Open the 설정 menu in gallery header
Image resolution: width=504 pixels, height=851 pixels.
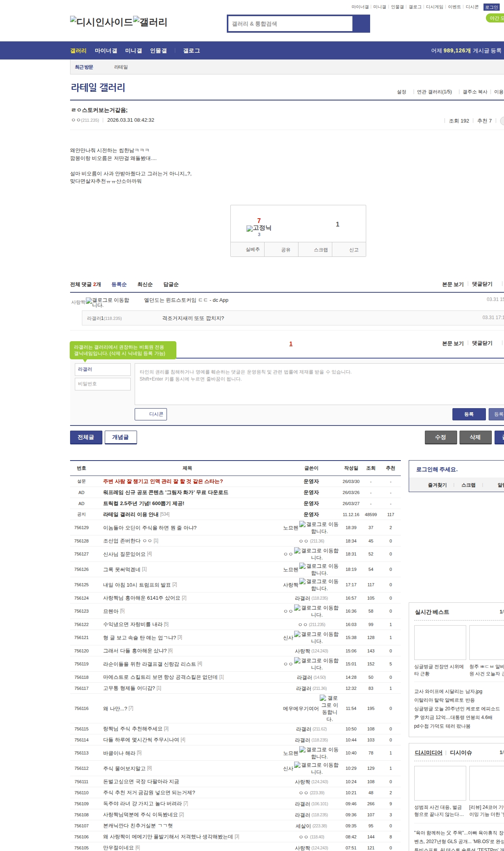pyautogui.click(x=401, y=92)
